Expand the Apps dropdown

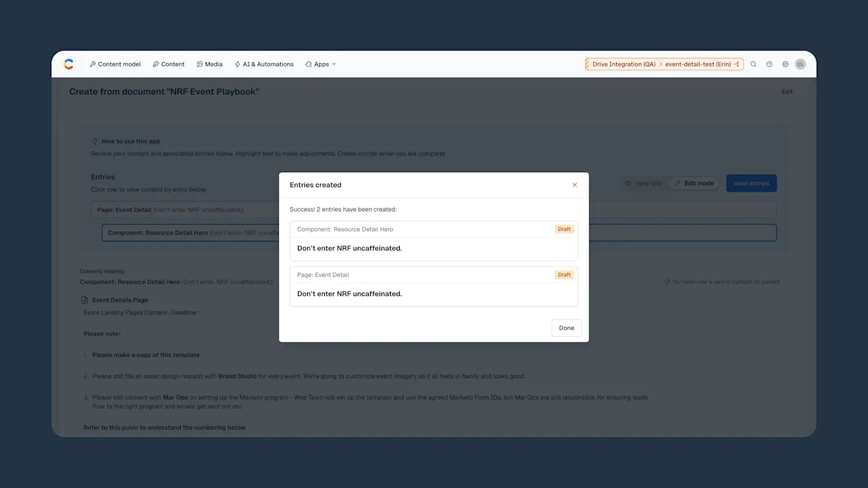(321, 64)
